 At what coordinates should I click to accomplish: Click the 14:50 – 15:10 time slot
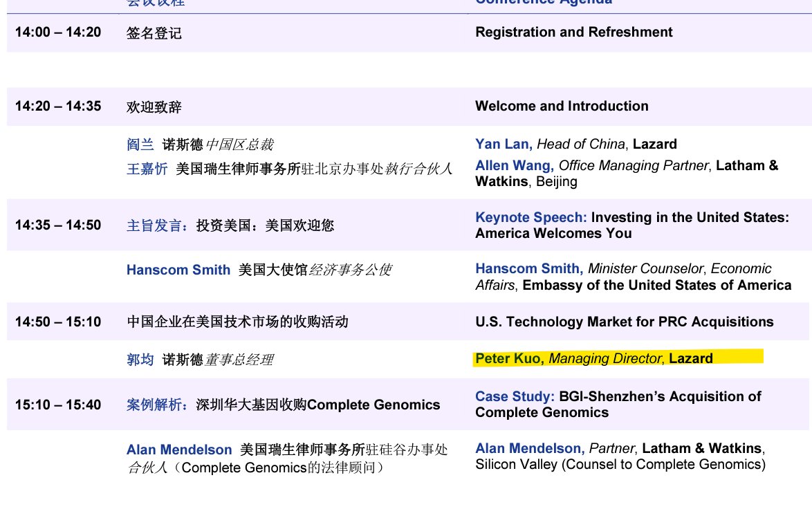pyautogui.click(x=58, y=322)
